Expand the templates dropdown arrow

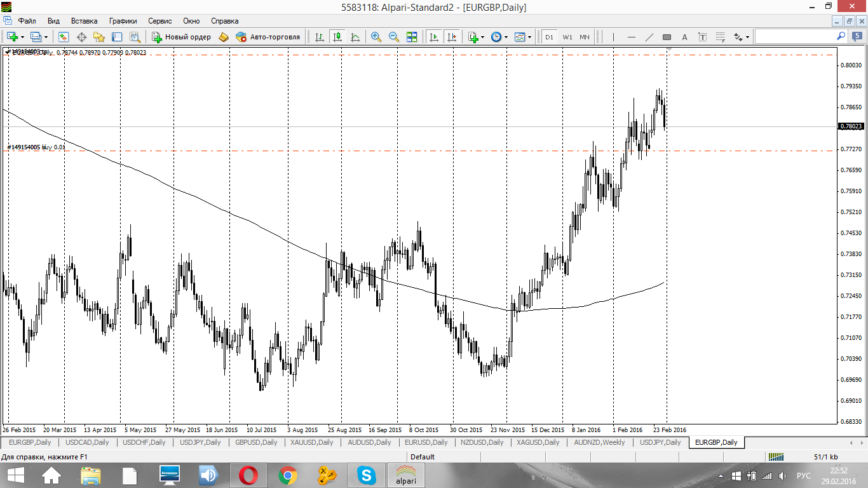529,37
